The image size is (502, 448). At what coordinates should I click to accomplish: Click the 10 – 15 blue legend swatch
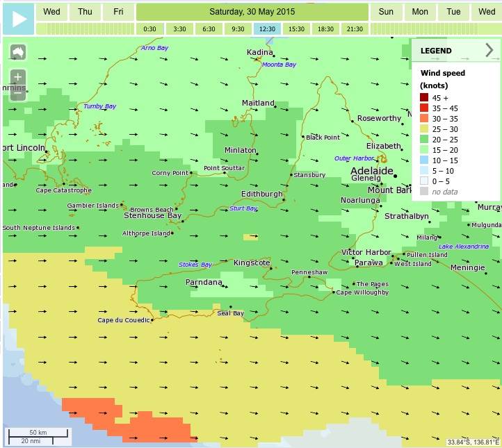click(x=423, y=160)
